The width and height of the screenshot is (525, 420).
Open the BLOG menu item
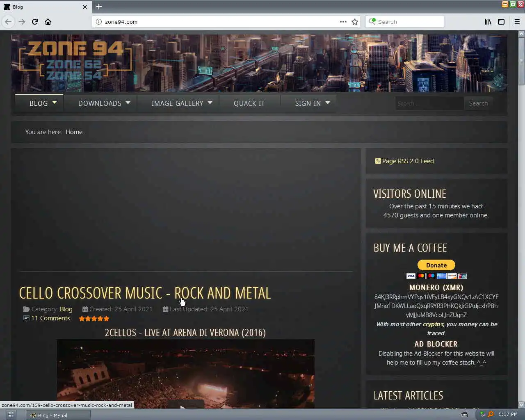[x=39, y=103]
